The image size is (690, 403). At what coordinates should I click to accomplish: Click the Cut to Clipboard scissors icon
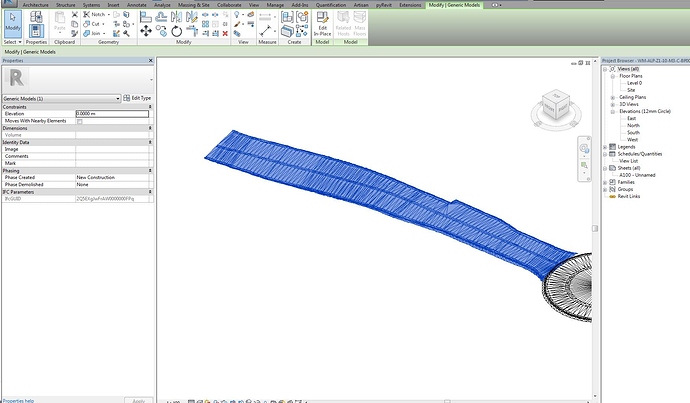(74, 15)
